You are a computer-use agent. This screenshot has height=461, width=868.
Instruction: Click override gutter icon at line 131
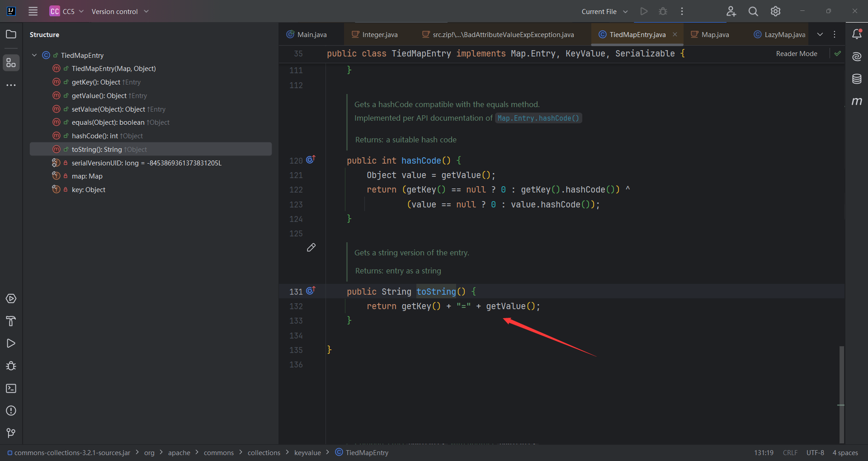click(311, 291)
